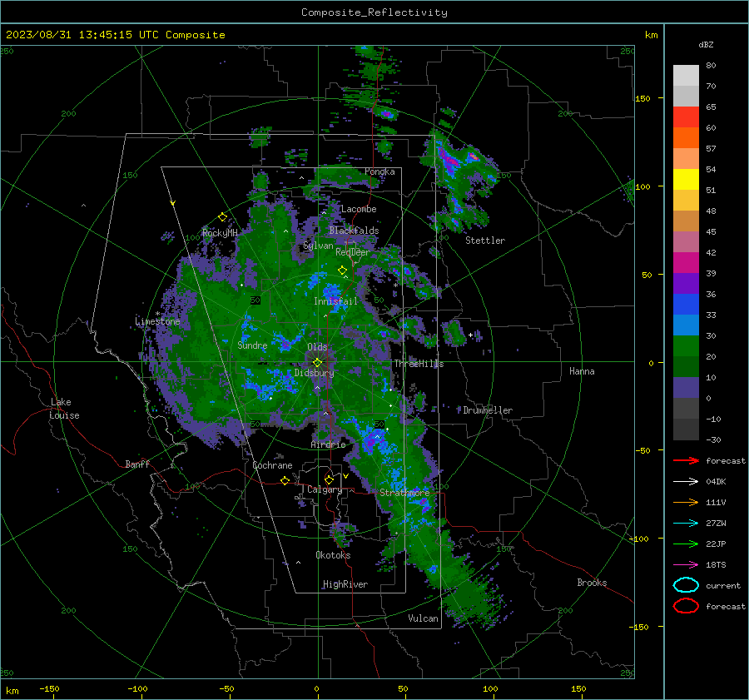Click the Lake Louise label
Viewport: 749px width, 700px height.
[x=65, y=409]
